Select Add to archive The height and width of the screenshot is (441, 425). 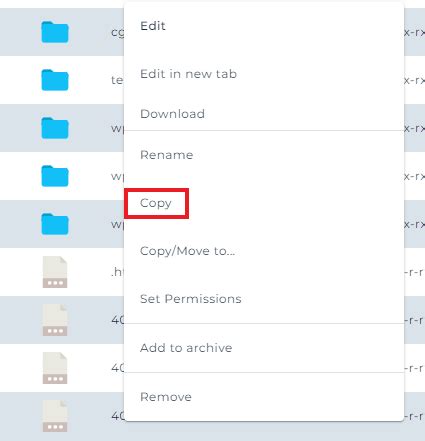[186, 348]
